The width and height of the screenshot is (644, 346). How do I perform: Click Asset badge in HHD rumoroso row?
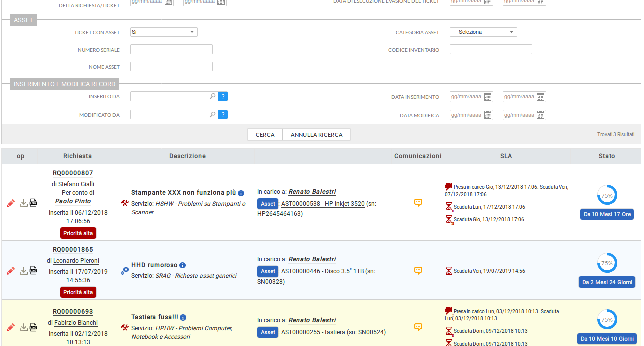pyautogui.click(x=268, y=271)
